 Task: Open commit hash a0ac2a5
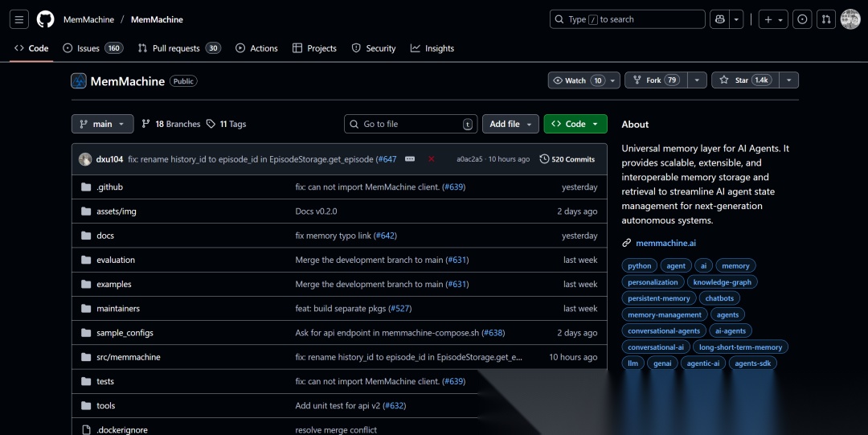tap(469, 159)
